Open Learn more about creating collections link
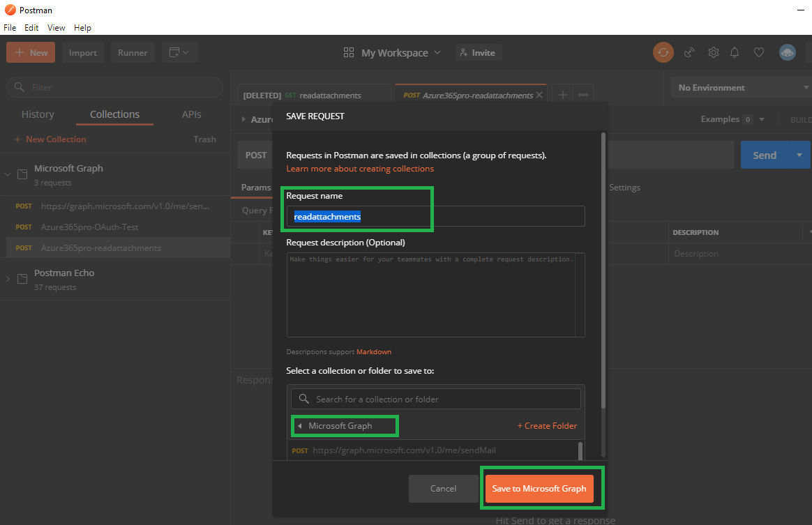This screenshot has height=525, width=812. coord(360,168)
